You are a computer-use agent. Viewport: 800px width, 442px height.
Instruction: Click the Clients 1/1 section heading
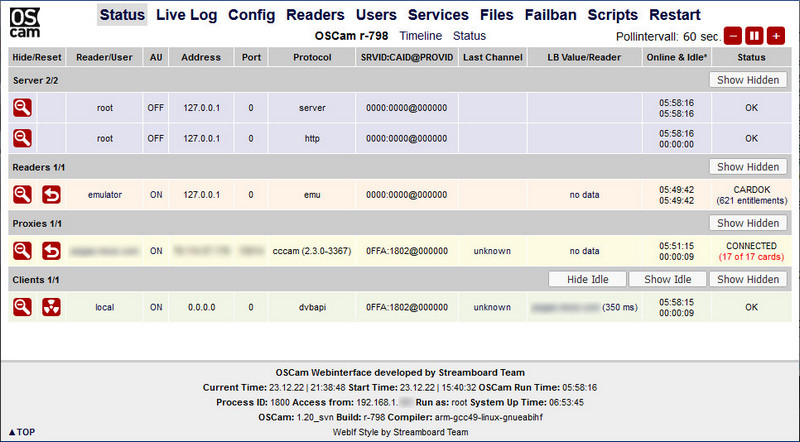36,280
